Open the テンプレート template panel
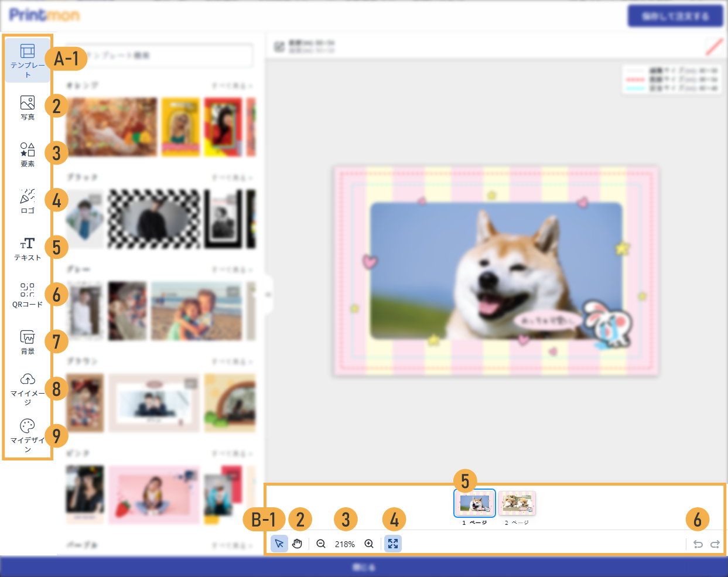 [x=28, y=60]
